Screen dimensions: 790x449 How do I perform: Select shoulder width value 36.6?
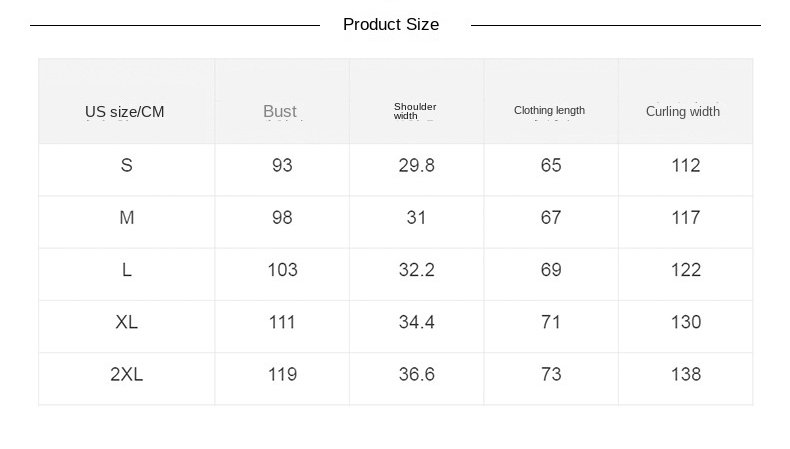[x=417, y=374]
